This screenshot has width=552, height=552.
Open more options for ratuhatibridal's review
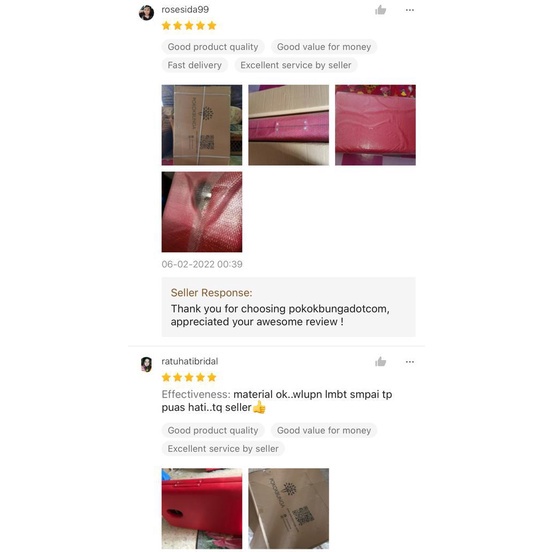(409, 362)
